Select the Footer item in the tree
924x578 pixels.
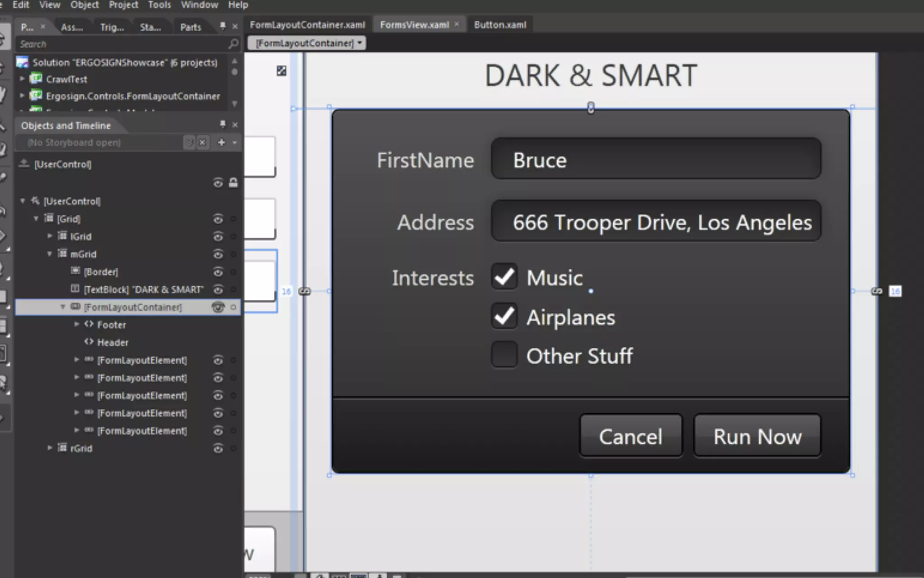click(x=111, y=325)
